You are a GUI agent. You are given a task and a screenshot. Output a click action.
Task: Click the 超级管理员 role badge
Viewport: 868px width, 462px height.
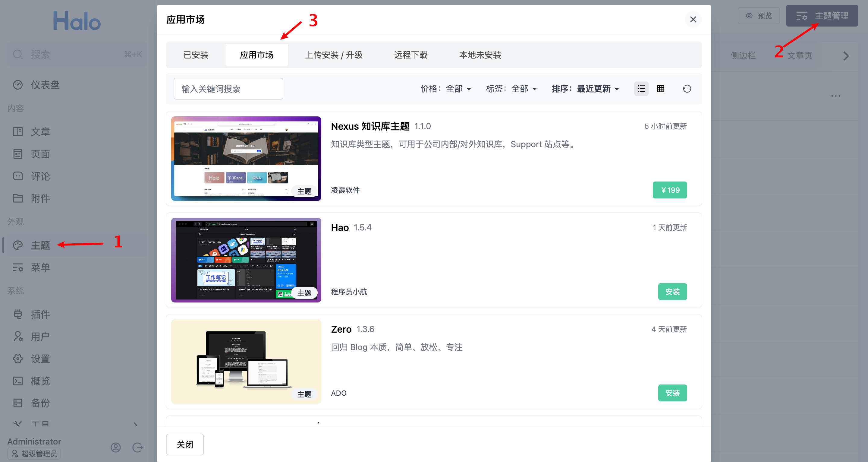point(34,453)
